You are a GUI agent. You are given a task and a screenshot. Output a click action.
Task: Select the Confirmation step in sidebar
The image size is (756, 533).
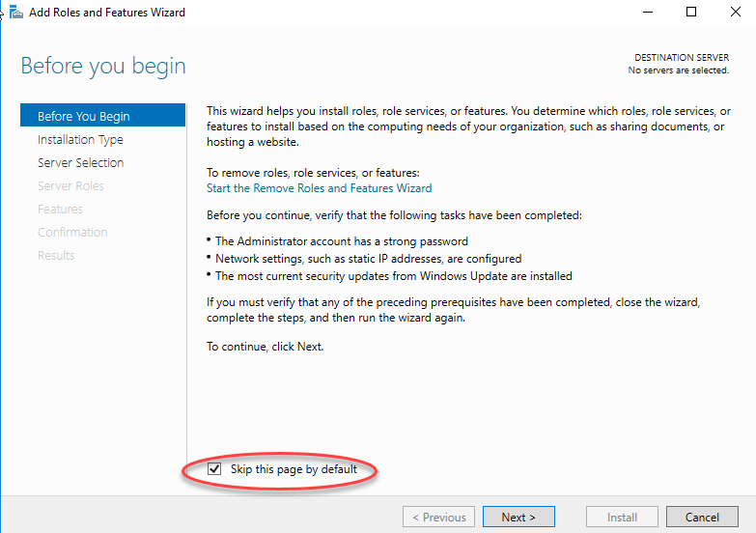(72, 232)
